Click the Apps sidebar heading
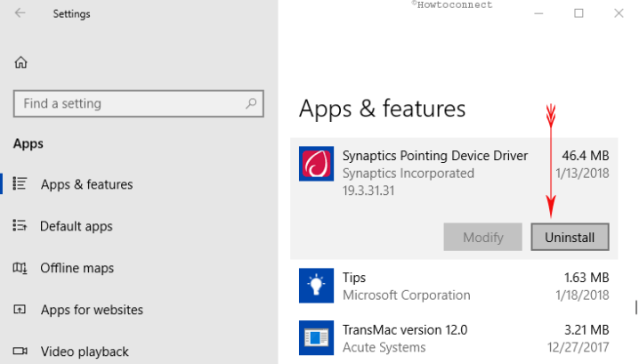Image resolution: width=639 pixels, height=364 pixels. click(28, 143)
